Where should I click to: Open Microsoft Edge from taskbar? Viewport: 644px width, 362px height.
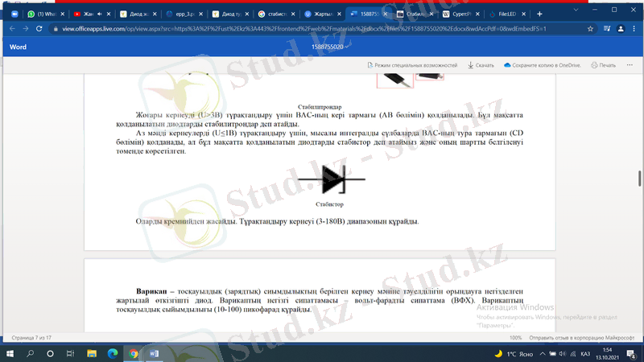[x=113, y=353]
